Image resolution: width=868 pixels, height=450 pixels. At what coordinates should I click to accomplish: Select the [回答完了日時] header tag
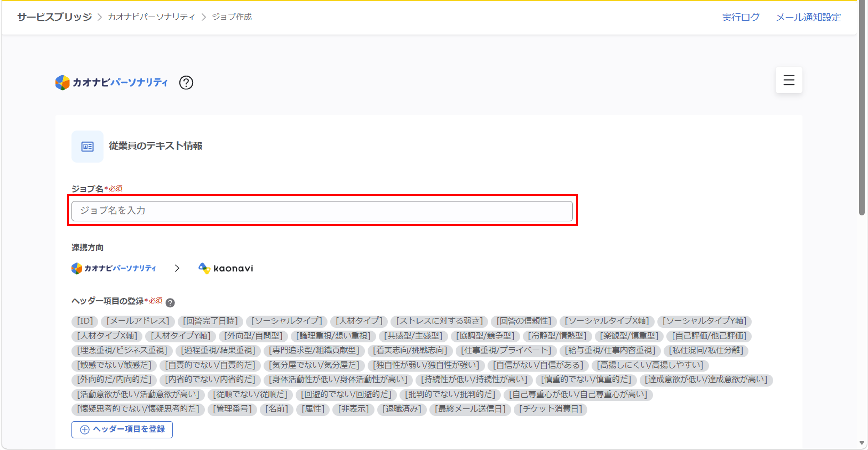pyautogui.click(x=210, y=321)
